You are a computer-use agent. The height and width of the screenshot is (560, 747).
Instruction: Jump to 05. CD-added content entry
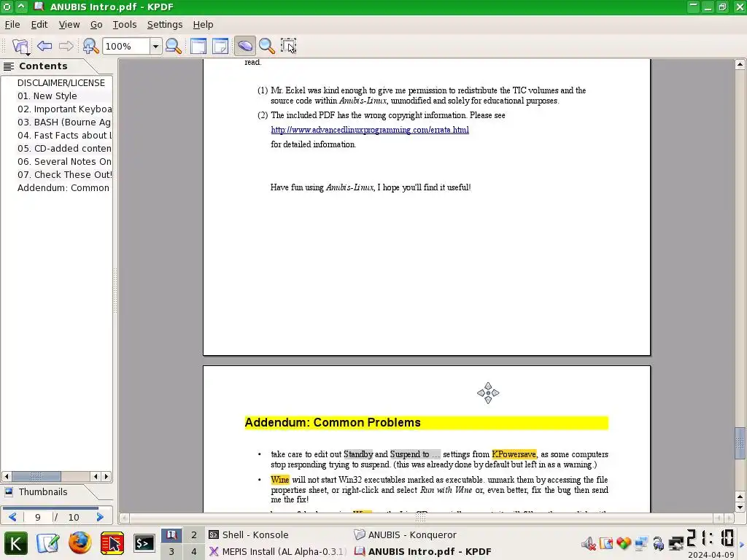[64, 148]
